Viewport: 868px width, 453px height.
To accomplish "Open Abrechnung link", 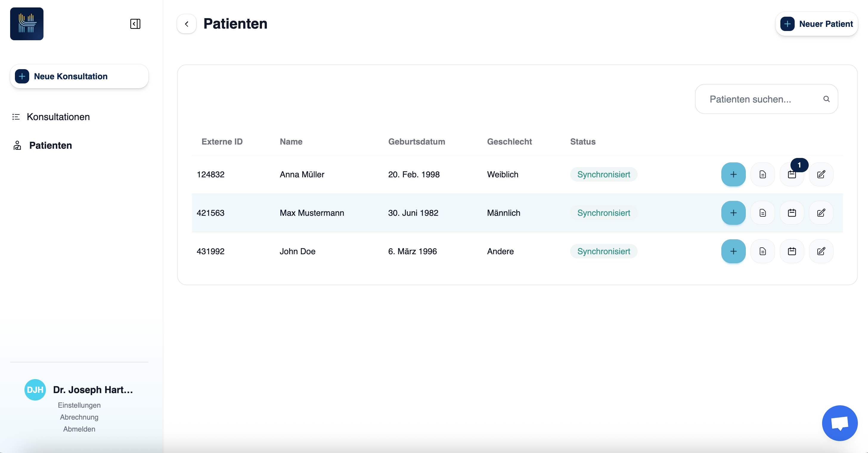I will point(79,417).
